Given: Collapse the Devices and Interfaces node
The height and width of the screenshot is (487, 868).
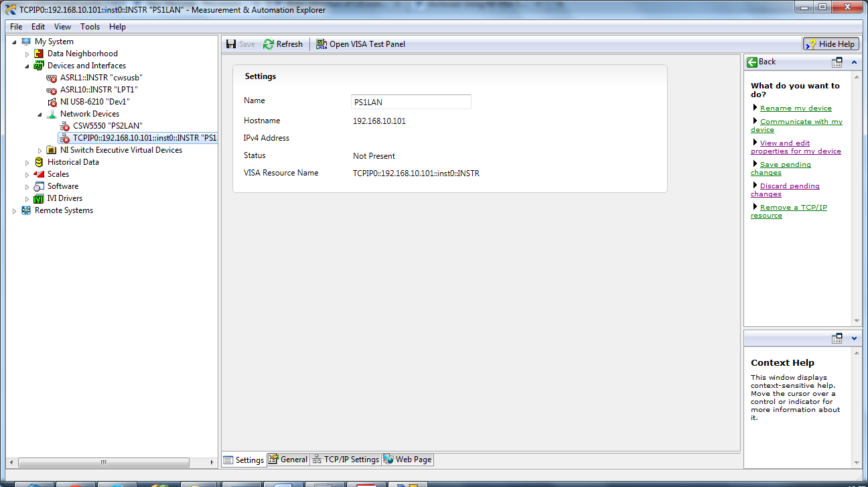Looking at the screenshot, I should point(27,66).
